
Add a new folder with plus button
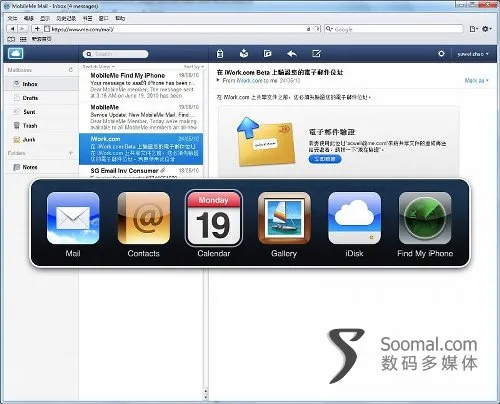[70, 153]
